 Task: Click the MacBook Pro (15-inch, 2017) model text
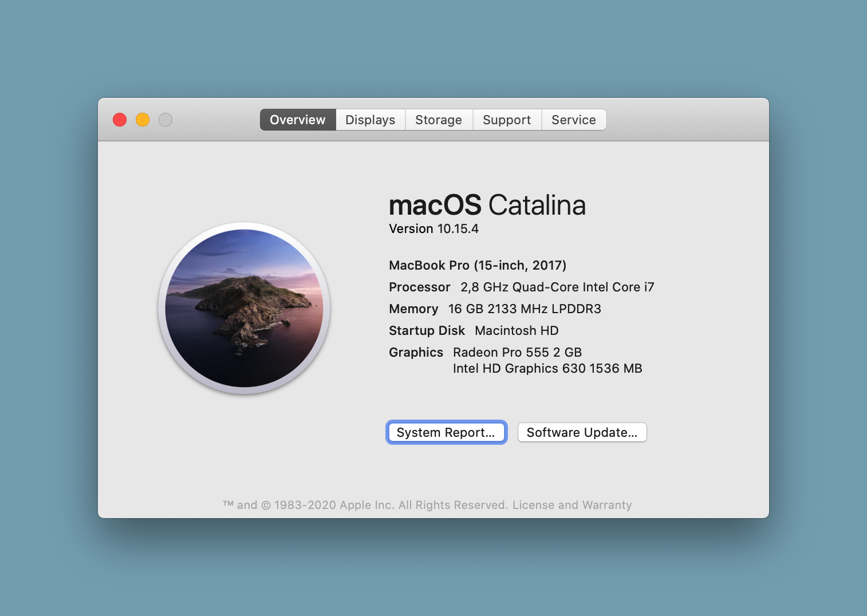click(x=478, y=265)
